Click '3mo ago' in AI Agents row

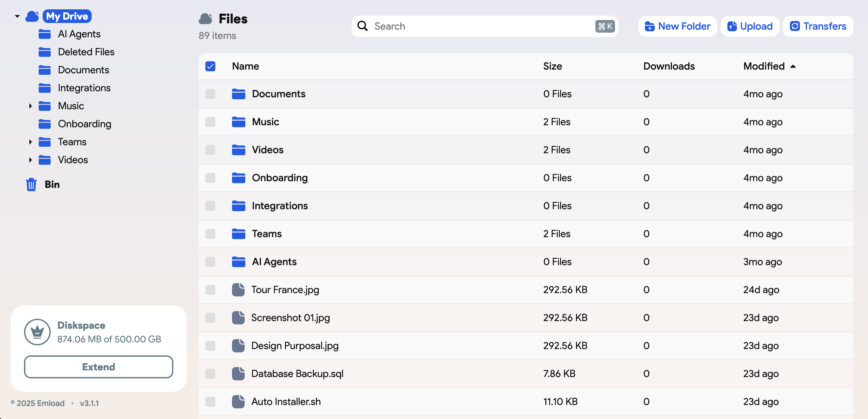click(x=762, y=262)
